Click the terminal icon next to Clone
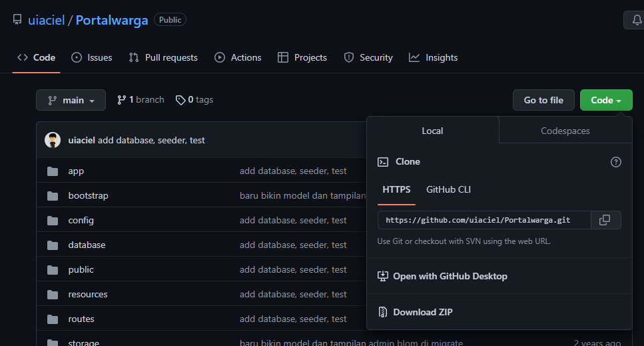644x346 pixels. [383, 162]
